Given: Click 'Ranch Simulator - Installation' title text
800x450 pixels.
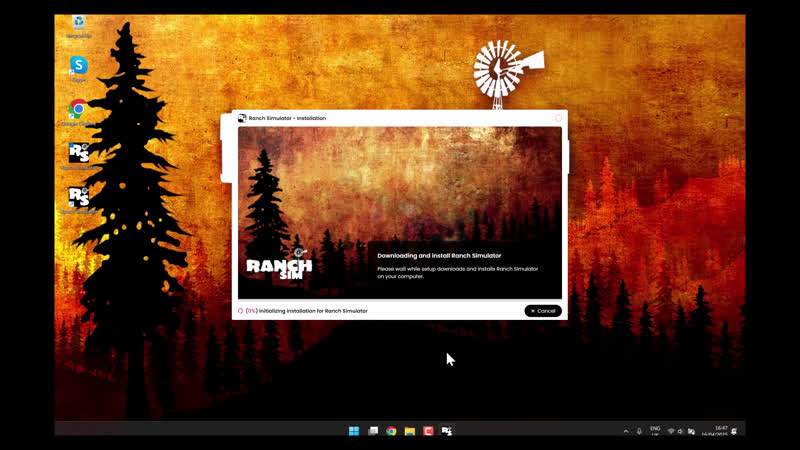Looking at the screenshot, I should coord(287,118).
